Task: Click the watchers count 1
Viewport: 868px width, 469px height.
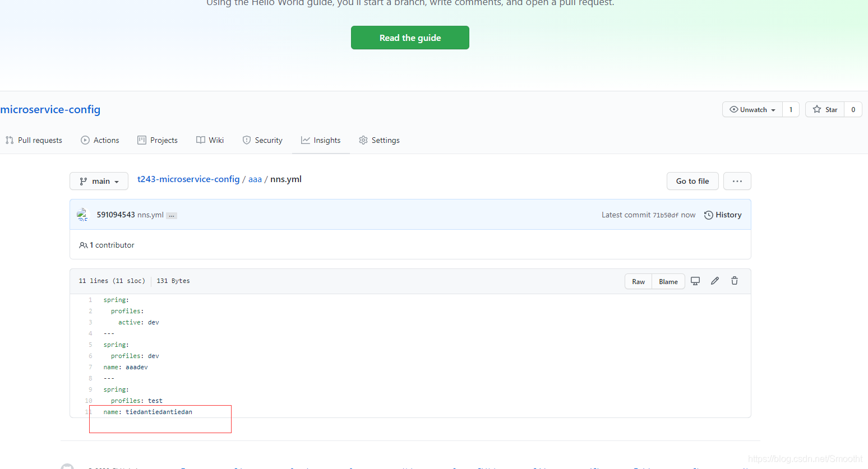Action: tap(791, 109)
